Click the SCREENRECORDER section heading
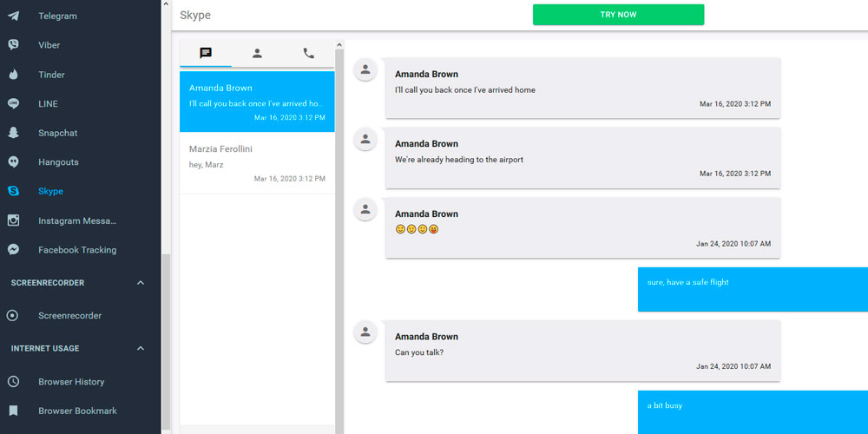868x434 pixels. coord(48,283)
